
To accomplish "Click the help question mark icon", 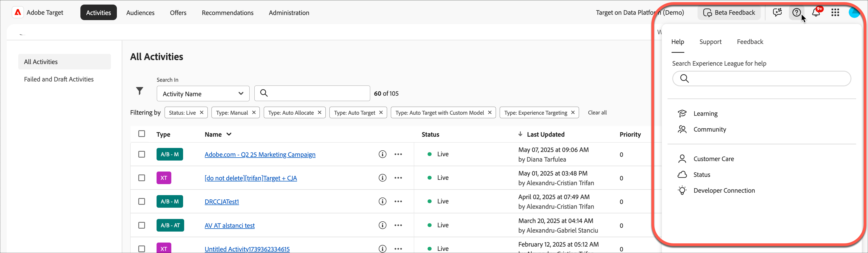I will pos(796,13).
